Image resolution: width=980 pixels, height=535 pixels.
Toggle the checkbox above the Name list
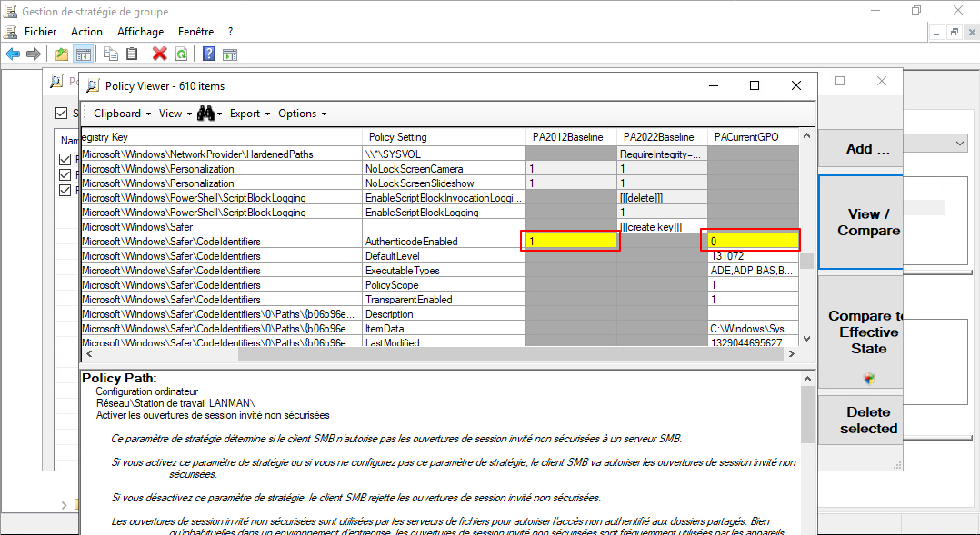click(62, 114)
